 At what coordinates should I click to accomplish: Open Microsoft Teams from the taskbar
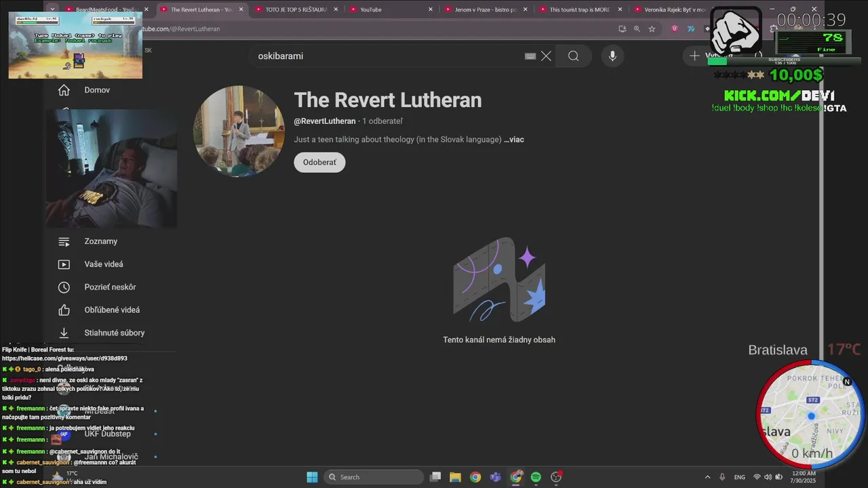tap(496, 477)
